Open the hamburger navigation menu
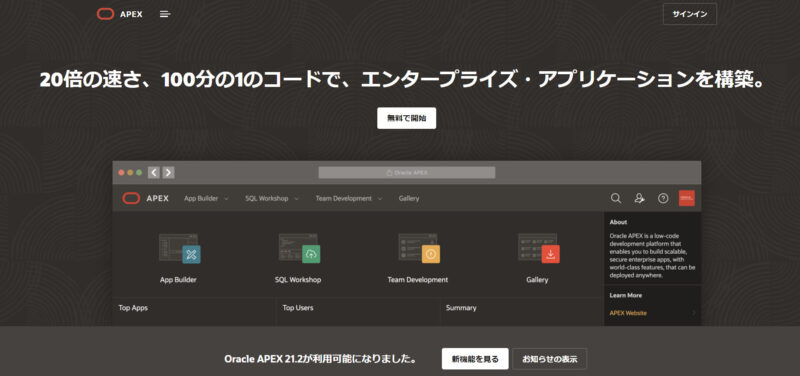This screenshot has width=800, height=376. pos(165,14)
